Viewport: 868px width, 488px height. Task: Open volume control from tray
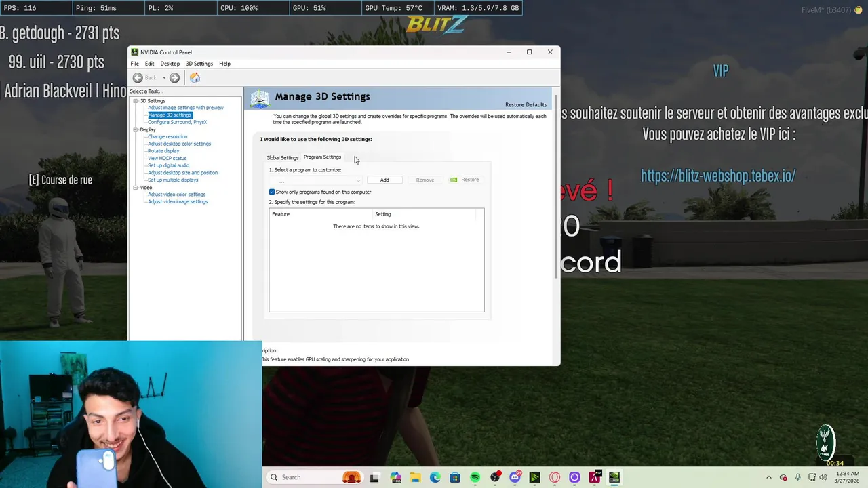point(824,478)
